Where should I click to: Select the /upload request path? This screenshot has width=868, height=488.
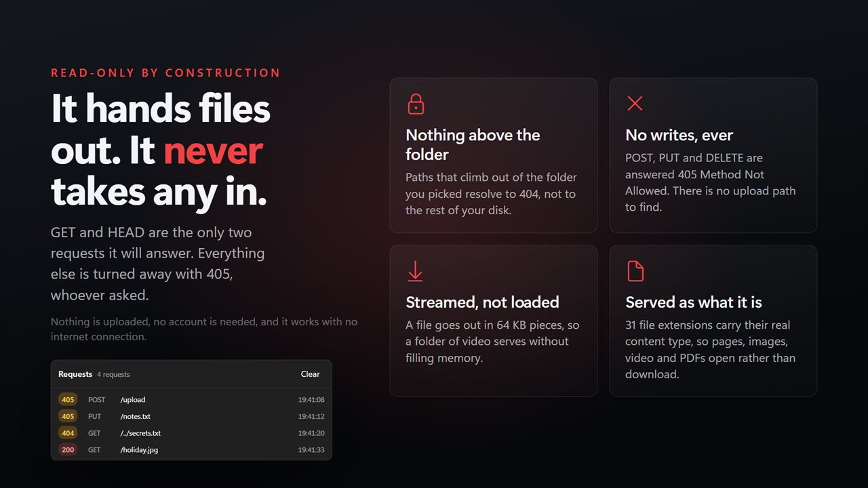(x=133, y=400)
